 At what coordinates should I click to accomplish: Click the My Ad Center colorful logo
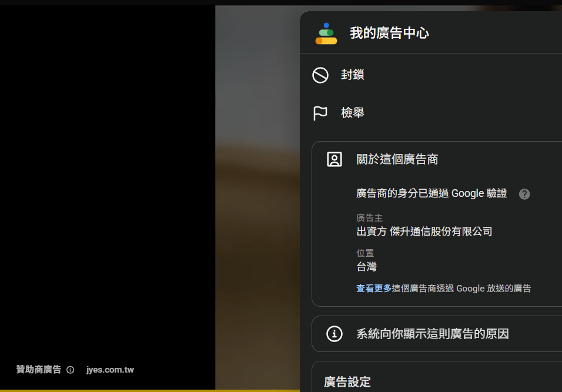click(326, 33)
